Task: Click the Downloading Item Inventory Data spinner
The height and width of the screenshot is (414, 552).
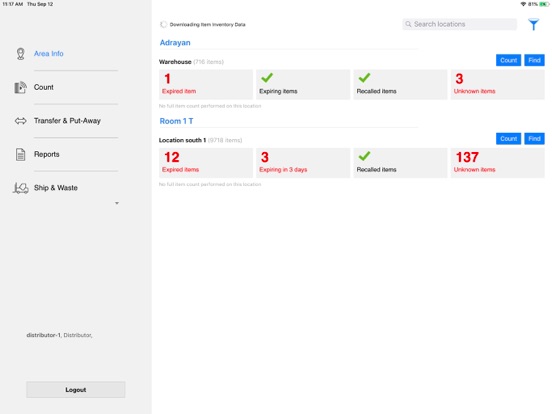Action: coord(163,24)
